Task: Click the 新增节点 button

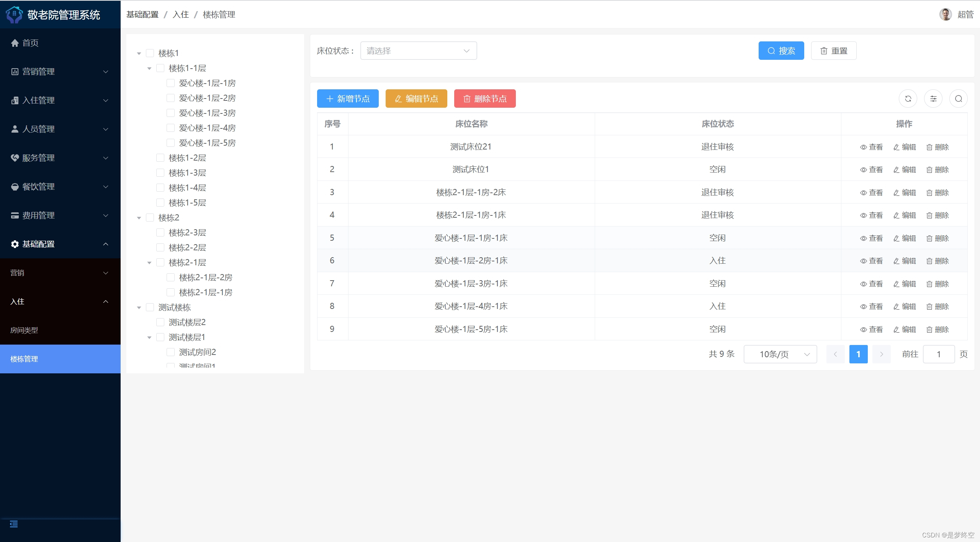Action: (347, 99)
